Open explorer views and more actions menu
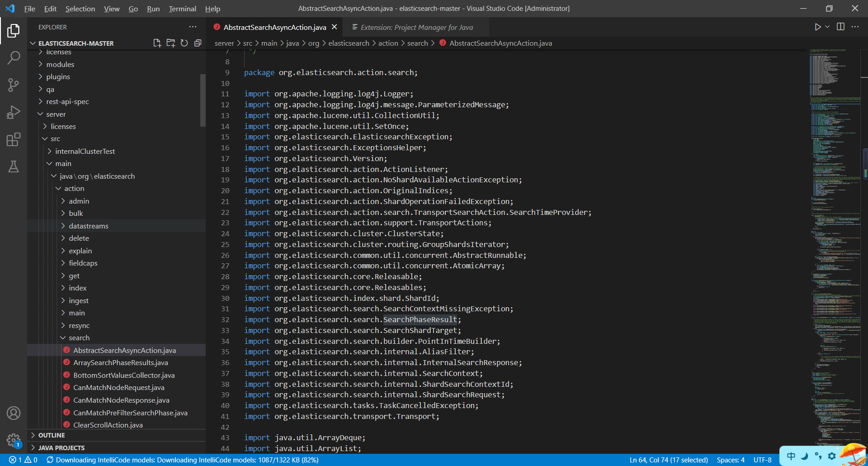 click(x=193, y=27)
